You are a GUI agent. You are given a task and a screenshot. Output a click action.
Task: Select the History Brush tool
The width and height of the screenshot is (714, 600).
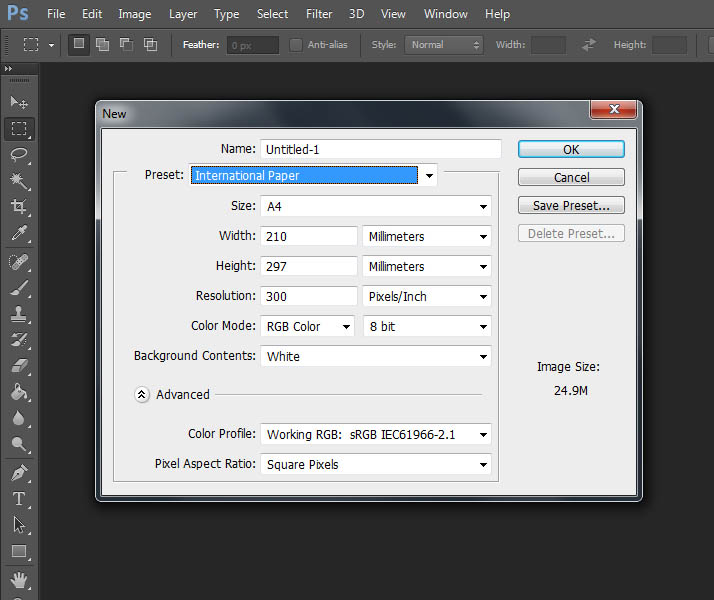19,340
